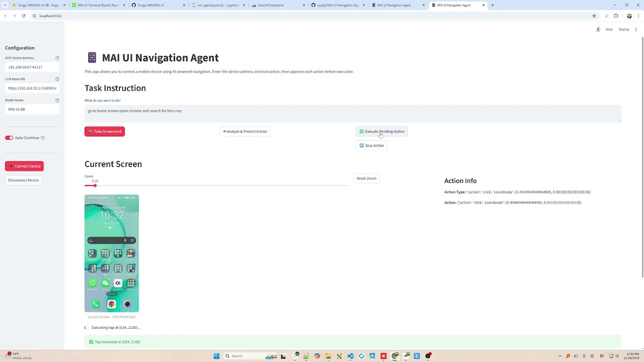Switch to the inactive MAI UI Navigation Agent tab
The height and width of the screenshot is (362, 644).
pyautogui.click(x=397, y=5)
